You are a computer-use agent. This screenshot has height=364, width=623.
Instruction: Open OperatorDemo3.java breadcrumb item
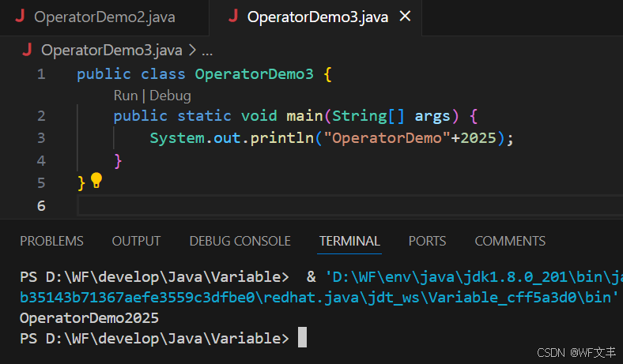(111, 51)
